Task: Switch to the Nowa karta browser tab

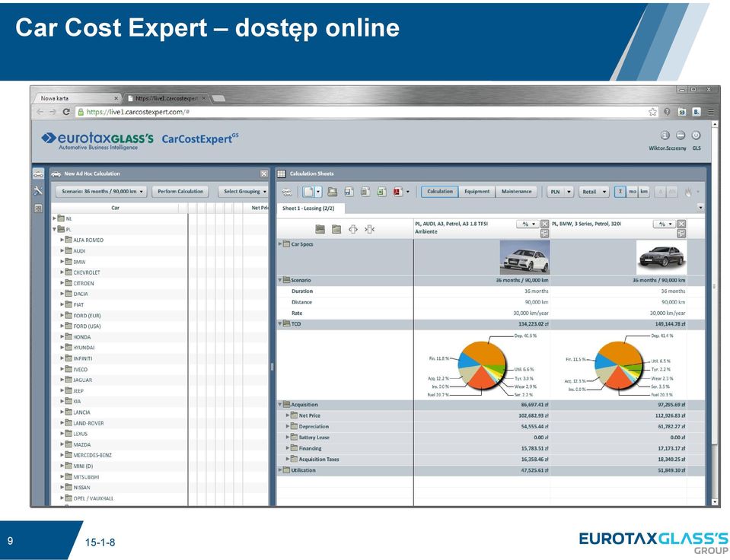Action: [x=78, y=98]
